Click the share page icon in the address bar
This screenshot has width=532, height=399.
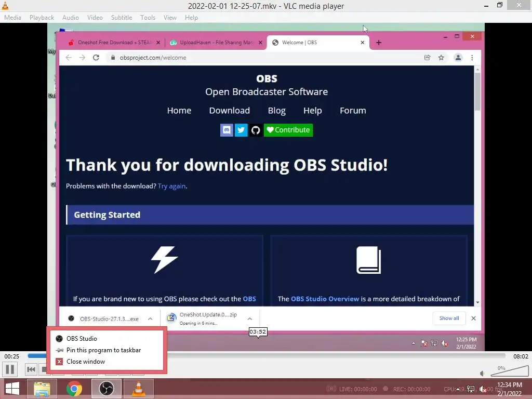(427, 58)
